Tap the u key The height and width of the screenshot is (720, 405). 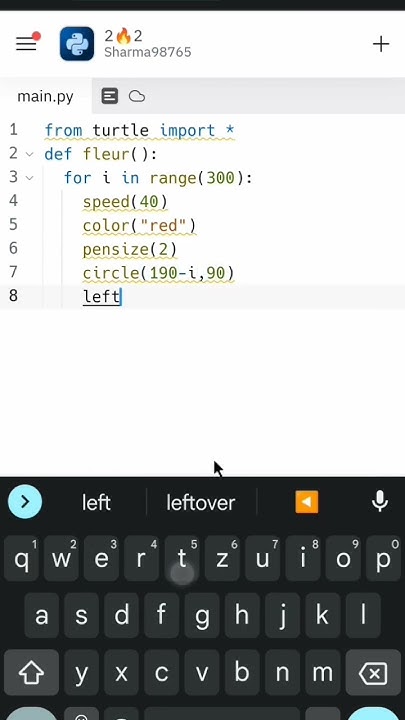(x=262, y=559)
